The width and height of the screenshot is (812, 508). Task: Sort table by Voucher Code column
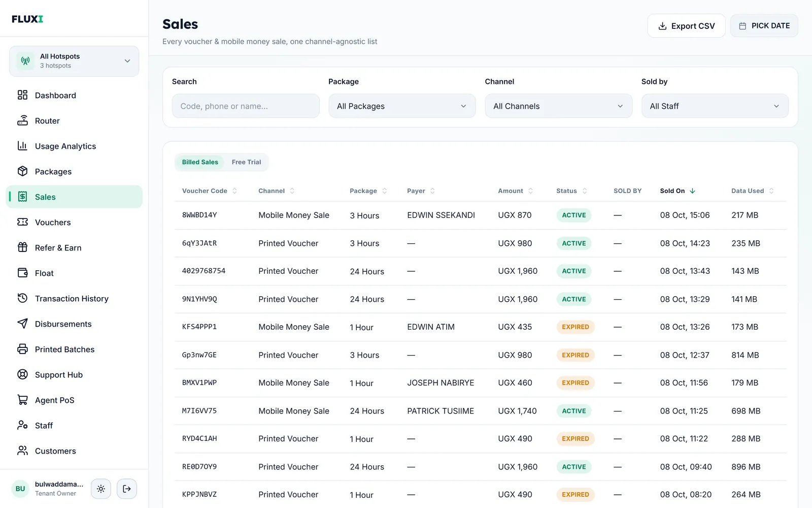[210, 191]
